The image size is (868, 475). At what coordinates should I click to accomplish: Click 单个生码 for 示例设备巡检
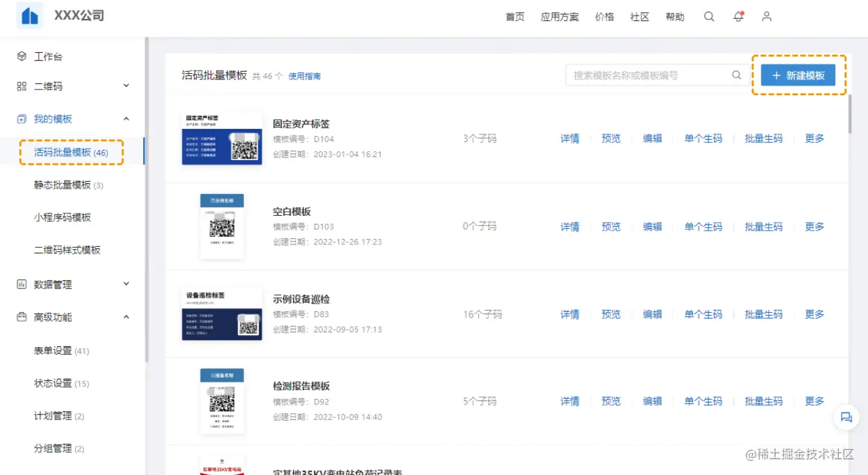(x=703, y=314)
